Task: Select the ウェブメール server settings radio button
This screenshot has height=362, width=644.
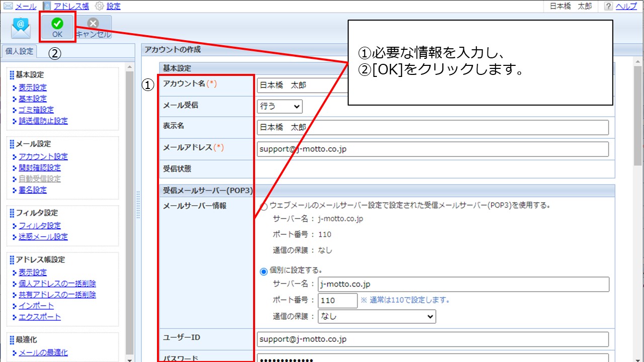Action: click(264, 207)
